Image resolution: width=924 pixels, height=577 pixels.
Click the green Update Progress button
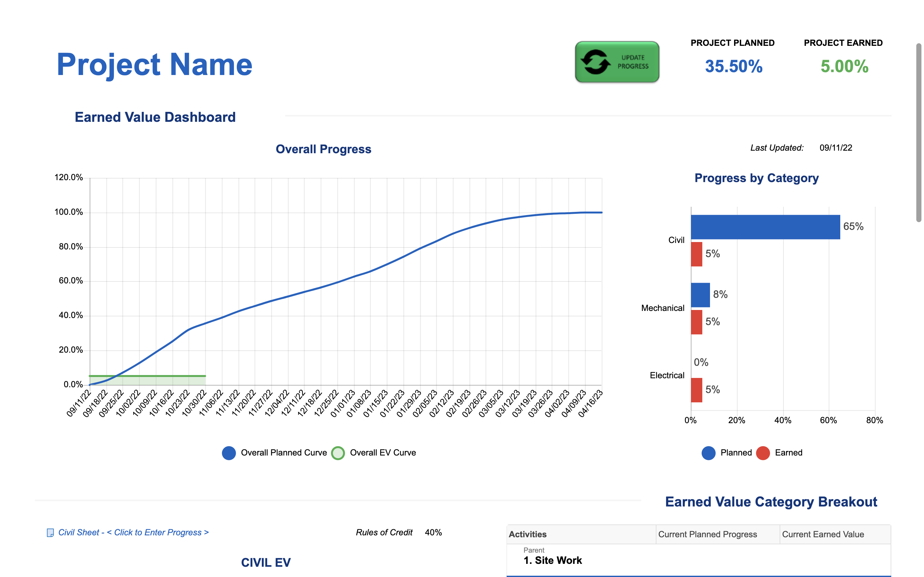pyautogui.click(x=617, y=62)
